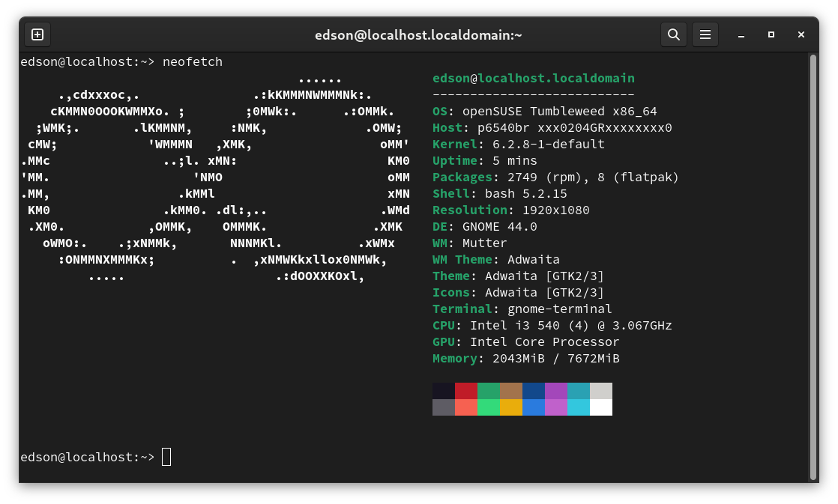
Task: Click the dark purple swatch in top row
Action: tap(556, 391)
